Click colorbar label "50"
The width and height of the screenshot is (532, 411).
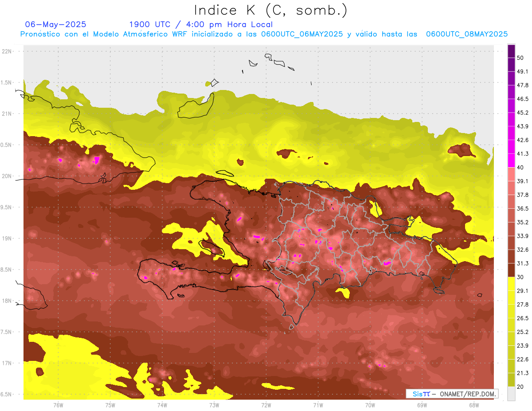point(520,58)
